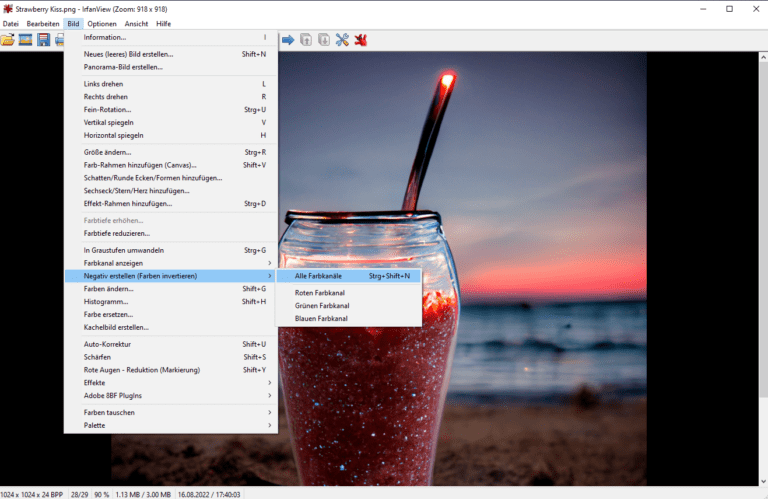768x499 pixels.
Task: Click the Open file folder icon
Action: click(7, 40)
